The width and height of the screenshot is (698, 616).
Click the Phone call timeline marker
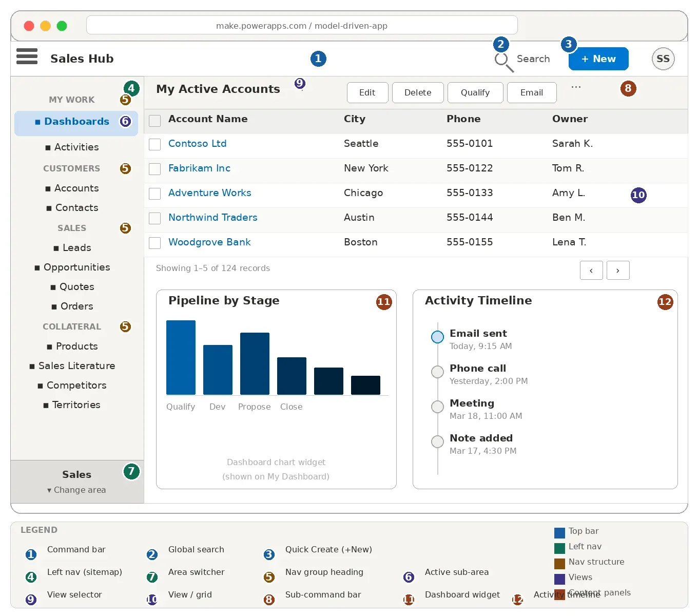click(x=437, y=372)
